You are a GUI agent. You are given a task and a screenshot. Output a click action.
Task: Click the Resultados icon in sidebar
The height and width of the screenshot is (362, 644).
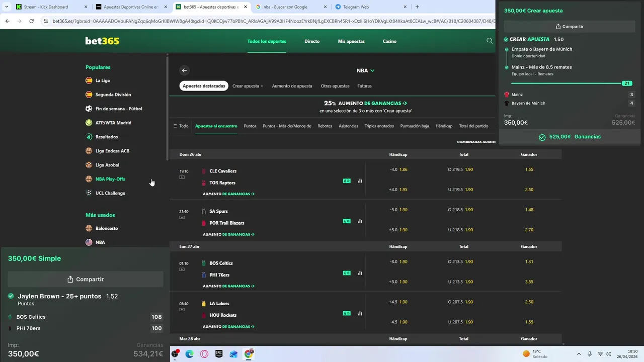tap(89, 137)
